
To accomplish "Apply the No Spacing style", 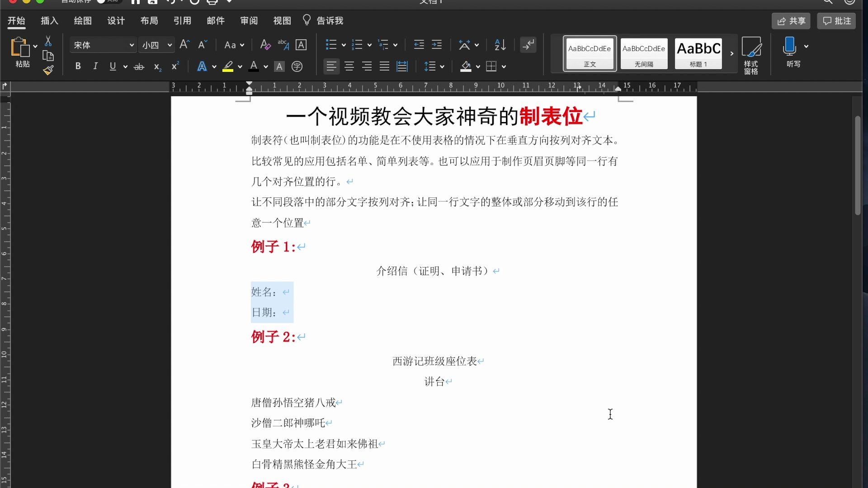I will (x=644, y=53).
